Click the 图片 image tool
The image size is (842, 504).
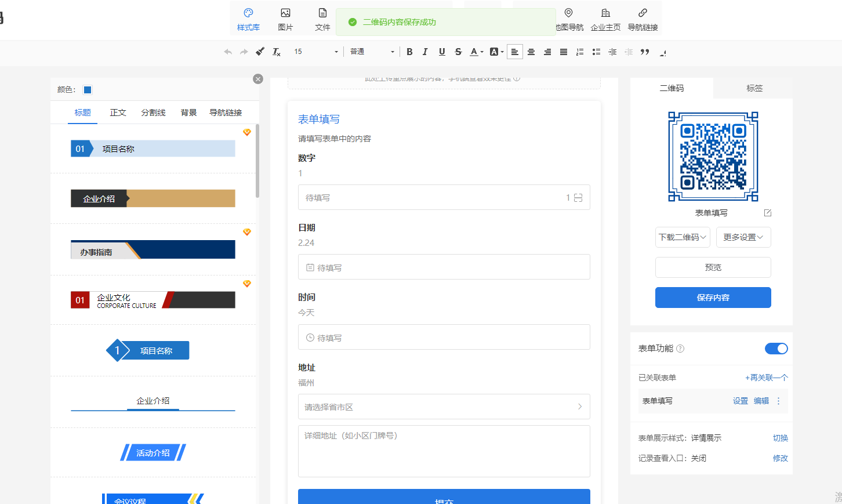[x=285, y=20]
